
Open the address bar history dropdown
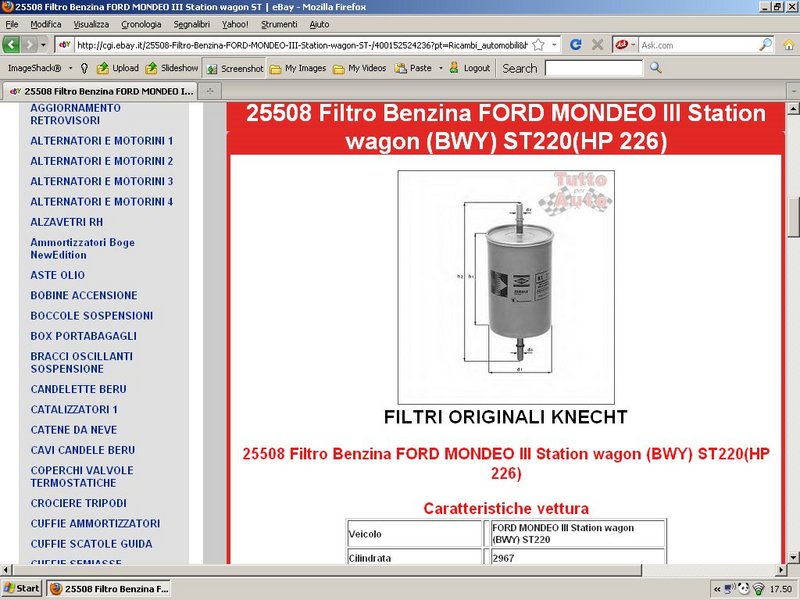click(x=554, y=45)
